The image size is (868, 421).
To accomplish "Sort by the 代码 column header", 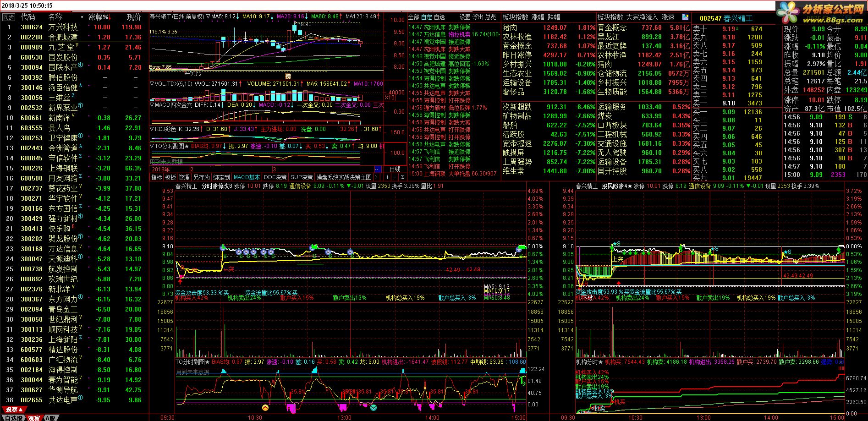I will (27, 17).
